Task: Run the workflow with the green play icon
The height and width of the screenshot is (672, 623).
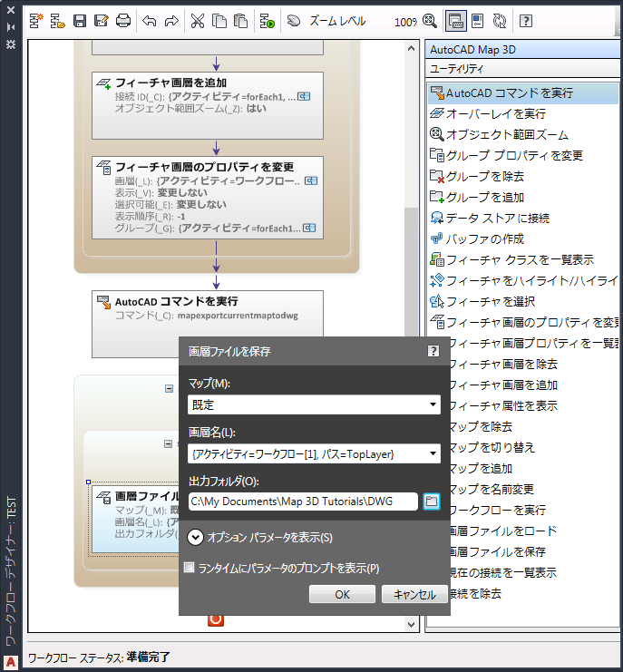Action: 268,20
